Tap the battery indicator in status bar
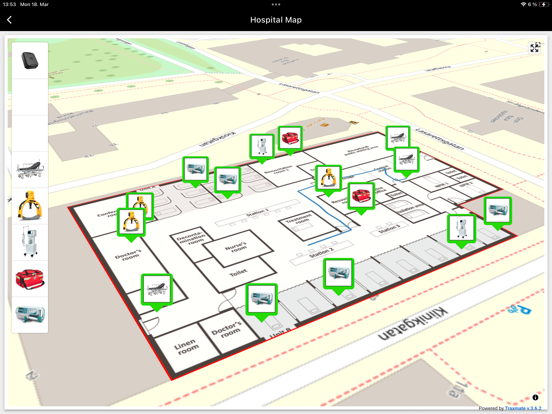The height and width of the screenshot is (414, 552). 544,5
